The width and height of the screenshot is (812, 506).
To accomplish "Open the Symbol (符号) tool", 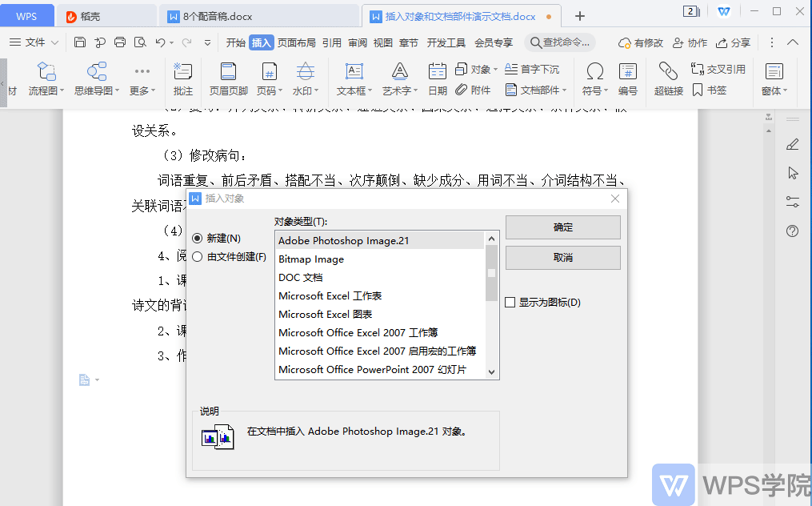I will pos(594,78).
